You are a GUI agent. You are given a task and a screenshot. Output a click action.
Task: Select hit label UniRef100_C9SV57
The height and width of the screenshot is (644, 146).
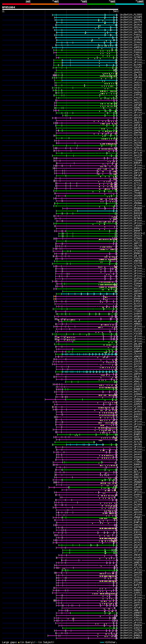[131, 67]
